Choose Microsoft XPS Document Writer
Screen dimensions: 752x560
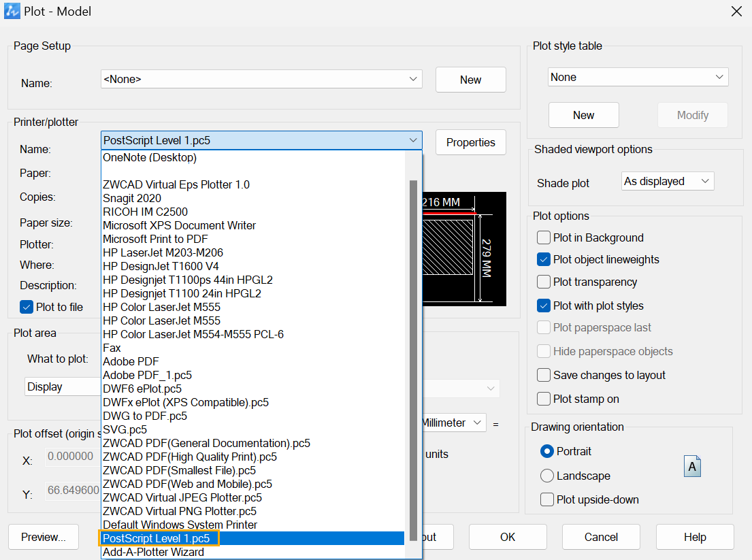253,225
